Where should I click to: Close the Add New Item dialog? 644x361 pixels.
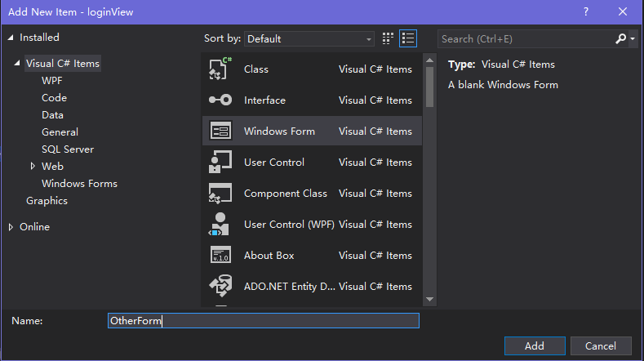(x=623, y=12)
